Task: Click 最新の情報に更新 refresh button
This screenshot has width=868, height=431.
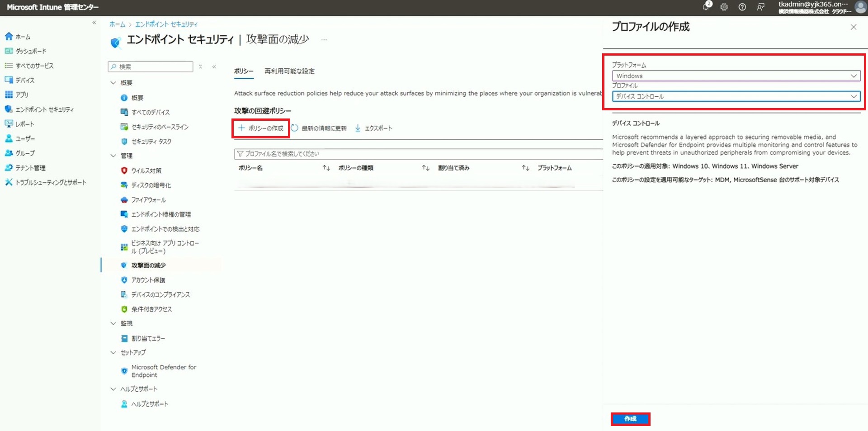Action: (x=319, y=128)
